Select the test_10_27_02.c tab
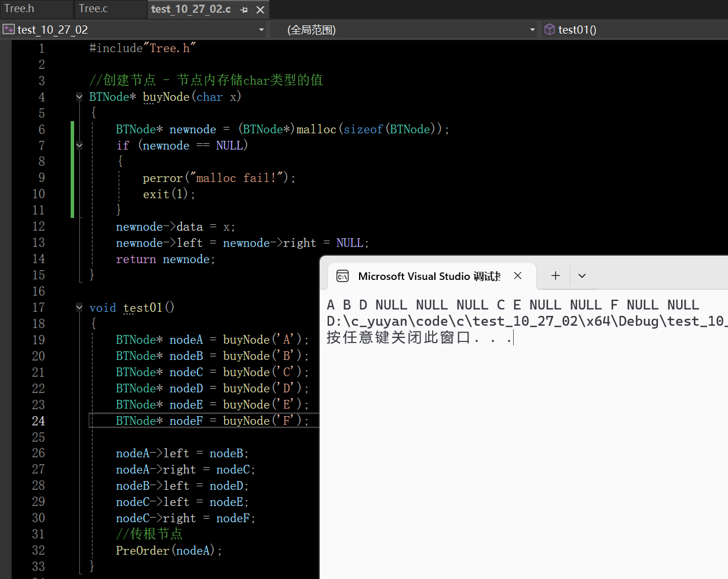The height and width of the screenshot is (579, 728). pos(191,9)
